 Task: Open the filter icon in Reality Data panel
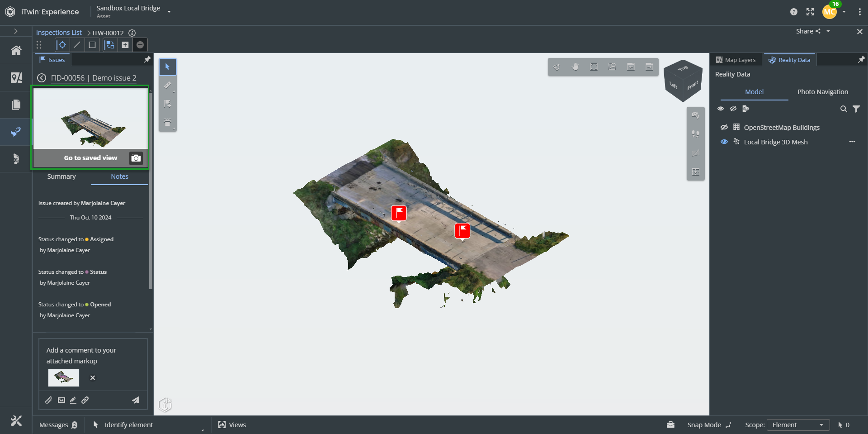click(x=857, y=109)
